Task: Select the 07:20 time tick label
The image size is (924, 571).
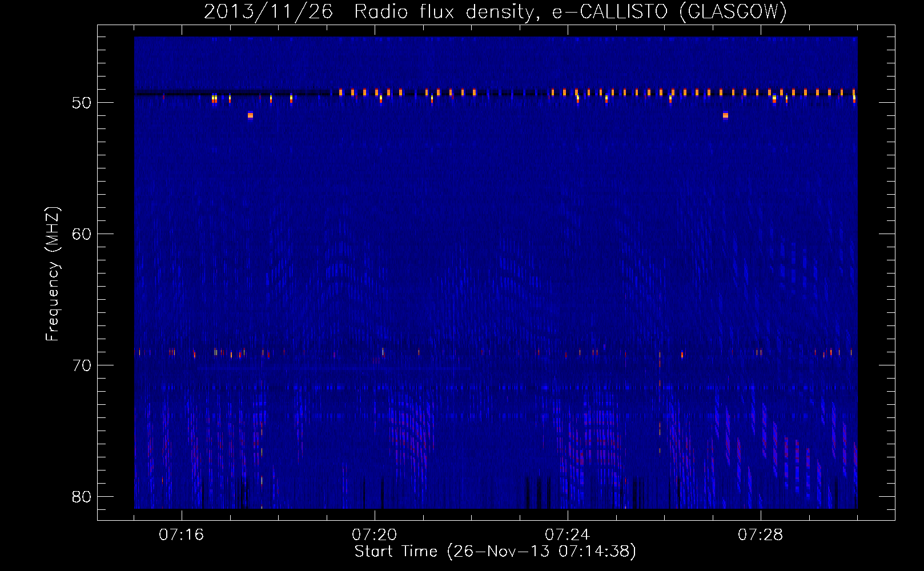Action: [x=374, y=535]
